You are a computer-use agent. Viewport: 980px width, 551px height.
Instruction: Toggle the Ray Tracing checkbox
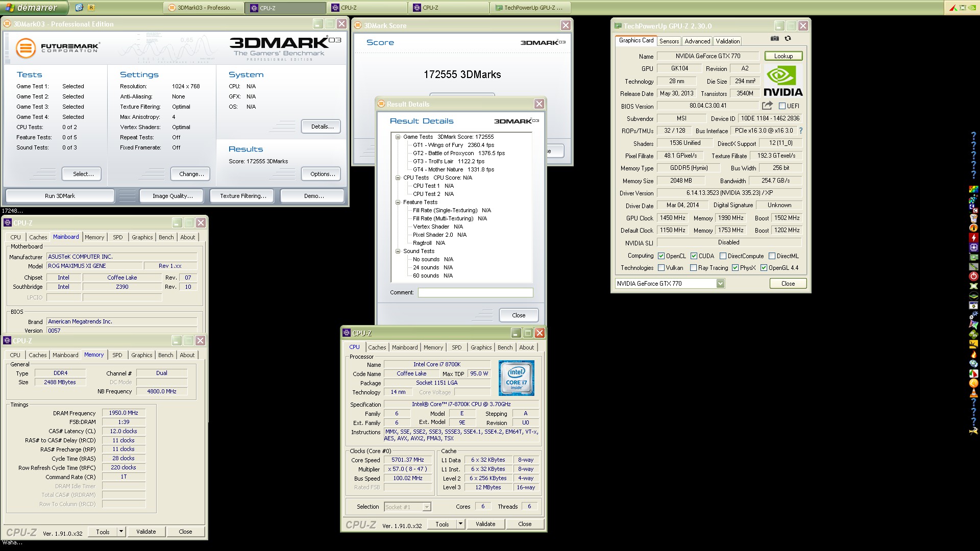[693, 268]
